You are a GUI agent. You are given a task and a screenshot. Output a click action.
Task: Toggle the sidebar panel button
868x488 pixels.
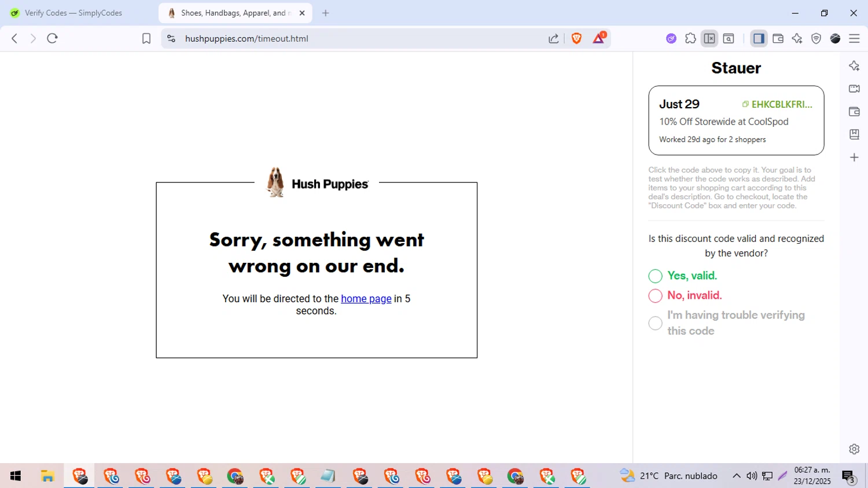(759, 38)
